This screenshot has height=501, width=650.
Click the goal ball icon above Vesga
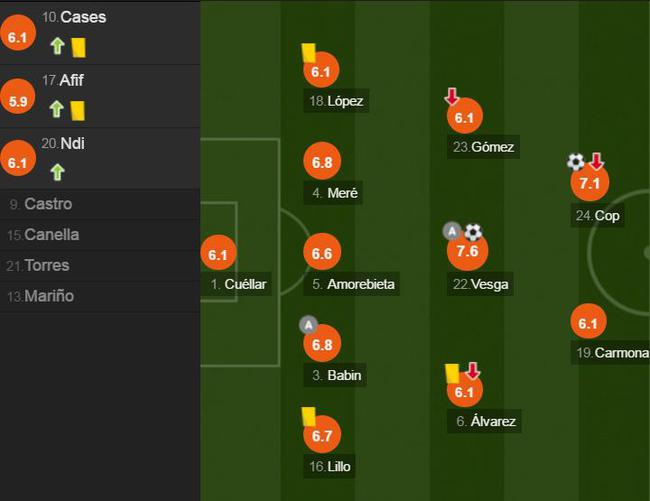coord(473,232)
